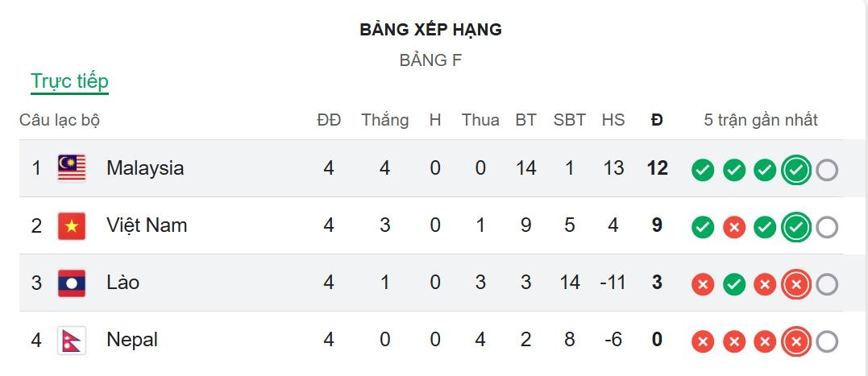
Task: Click the Đ points column header
Action: coord(657,120)
